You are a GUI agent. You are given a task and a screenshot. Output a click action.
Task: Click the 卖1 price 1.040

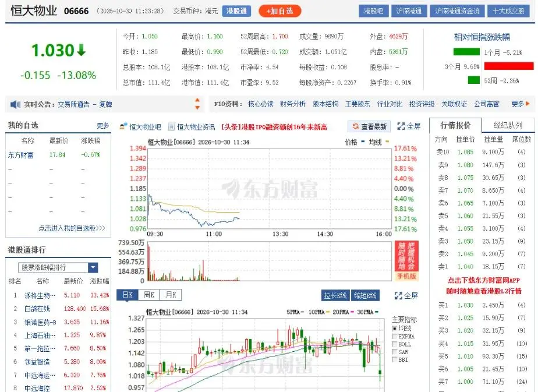tap(465, 267)
